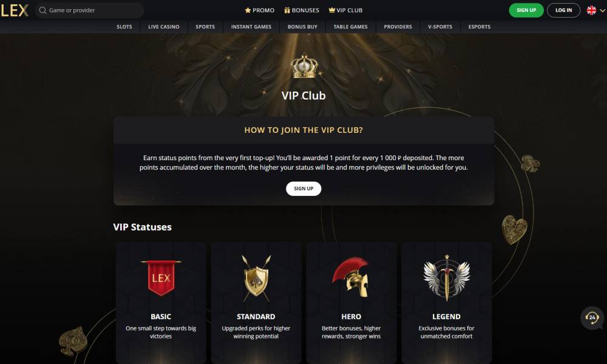Click the crown icon beside VIP CLUB

click(332, 10)
